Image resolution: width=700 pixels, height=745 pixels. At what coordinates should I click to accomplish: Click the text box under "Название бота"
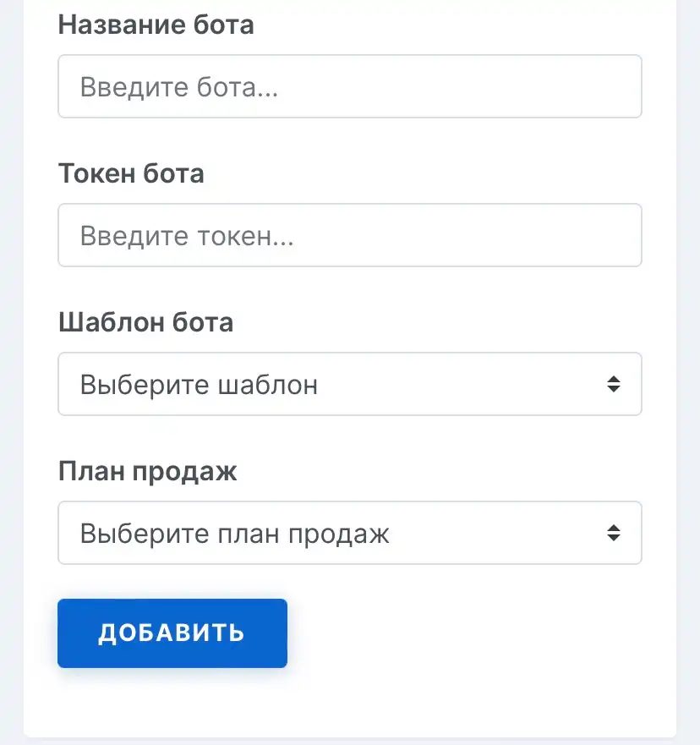(350, 86)
